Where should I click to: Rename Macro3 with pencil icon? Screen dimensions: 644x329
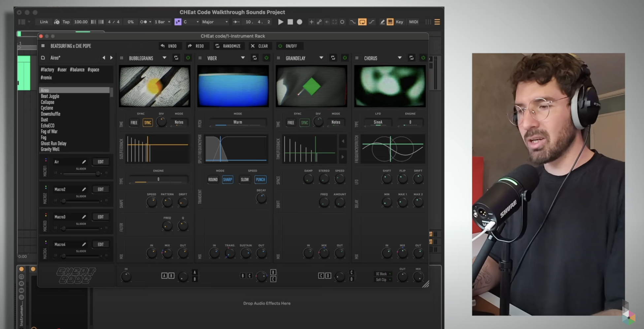pos(84,217)
